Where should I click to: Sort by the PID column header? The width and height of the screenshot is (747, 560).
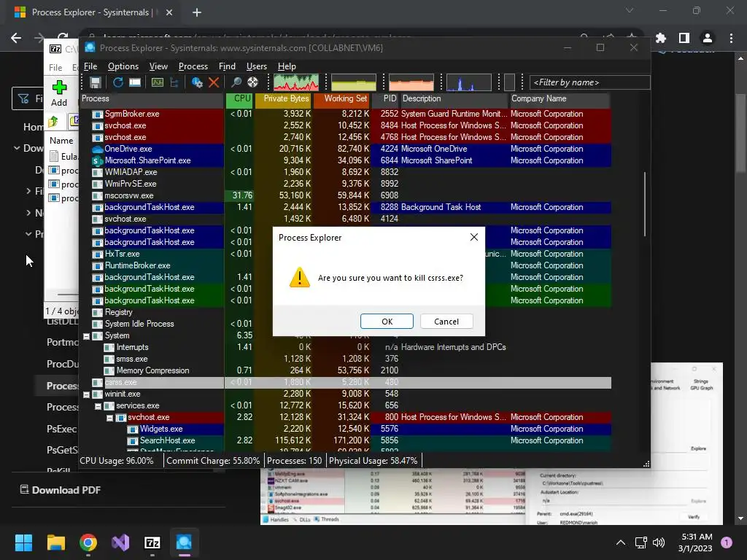pos(385,98)
